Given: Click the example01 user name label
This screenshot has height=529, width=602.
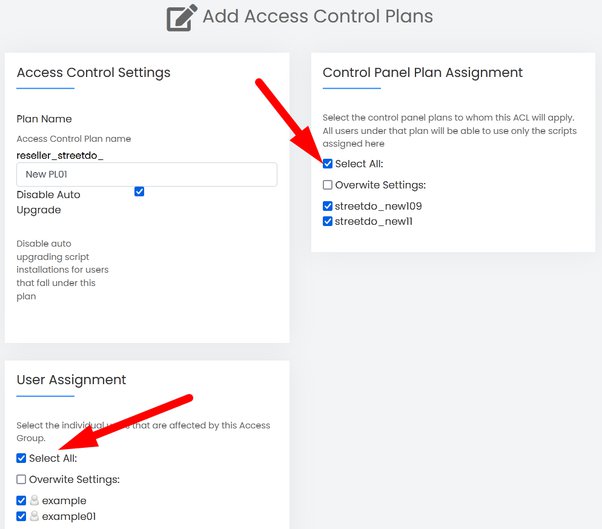Looking at the screenshot, I should (x=69, y=516).
